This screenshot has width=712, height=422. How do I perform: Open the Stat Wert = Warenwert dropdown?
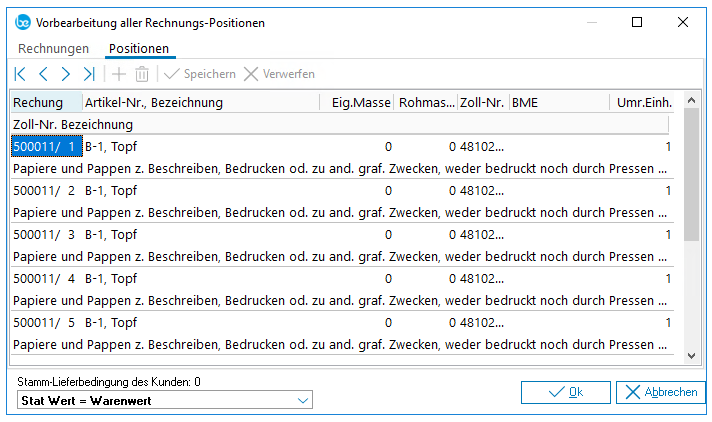[x=165, y=400]
